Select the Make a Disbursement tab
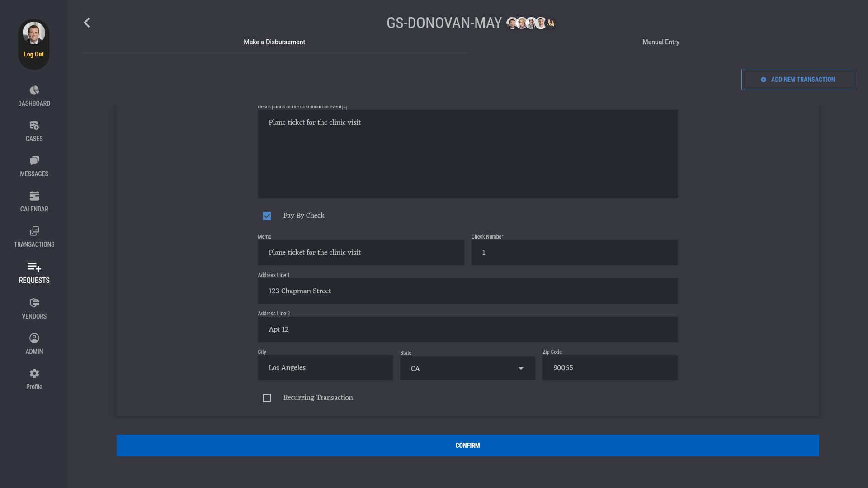Viewport: 868px width, 488px height. point(274,42)
